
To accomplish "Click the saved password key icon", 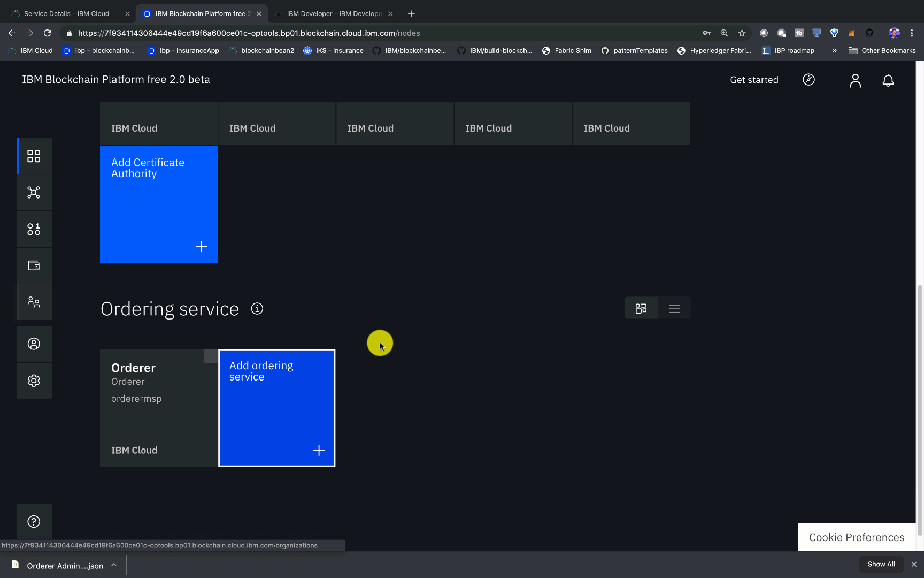I will coord(706,33).
